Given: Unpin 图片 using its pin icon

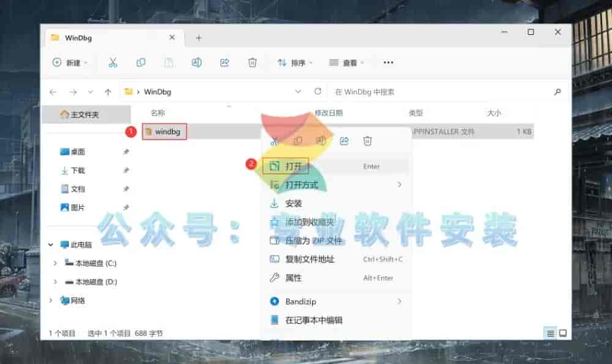Looking at the screenshot, I should 125,207.
